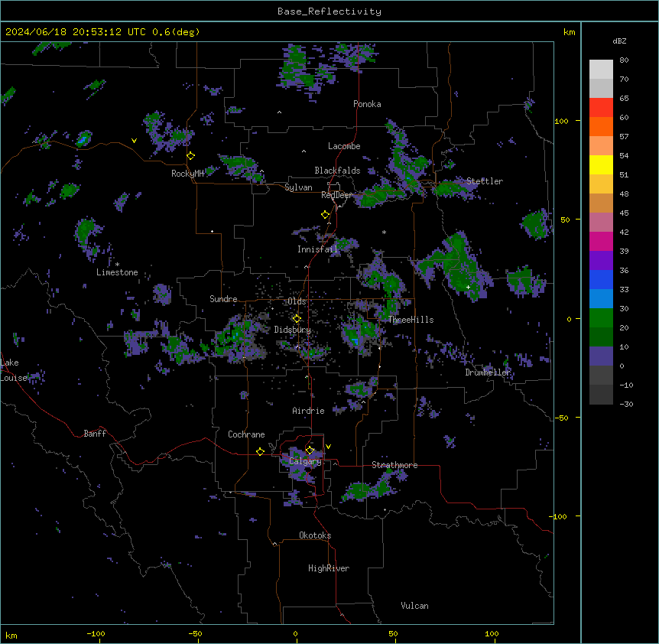Screen dimensions: 659x644
Task: Select the 2024/06/18 20:53:12 UTC timestamp
Action: 76,32
